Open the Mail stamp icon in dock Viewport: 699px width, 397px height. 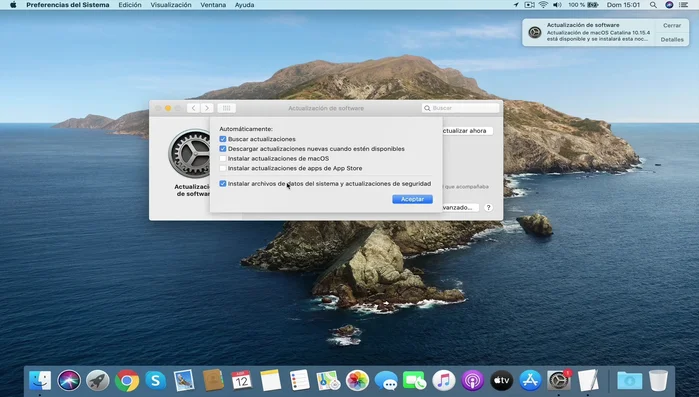pos(184,381)
